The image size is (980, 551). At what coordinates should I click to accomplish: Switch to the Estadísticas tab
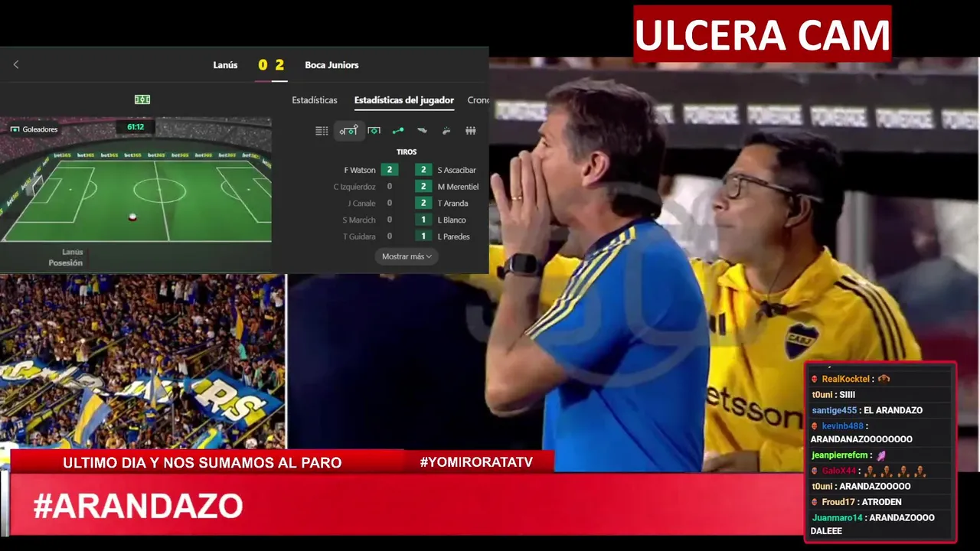[315, 100]
